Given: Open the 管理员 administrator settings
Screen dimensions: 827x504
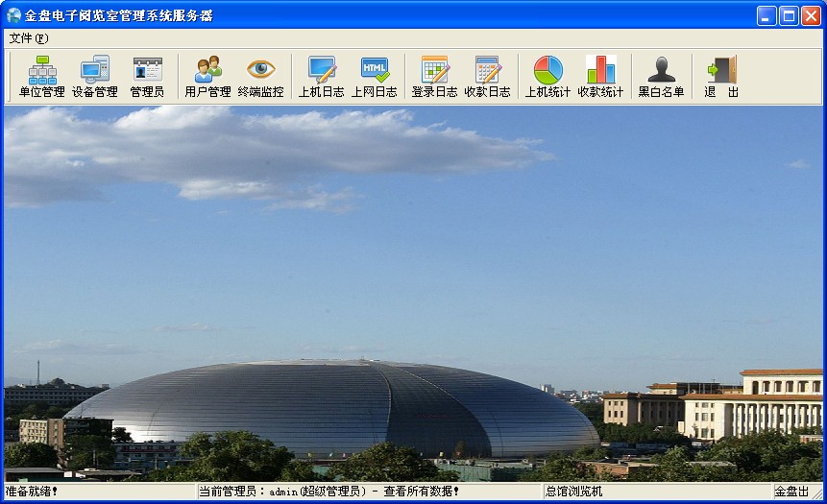Looking at the screenshot, I should (x=147, y=77).
